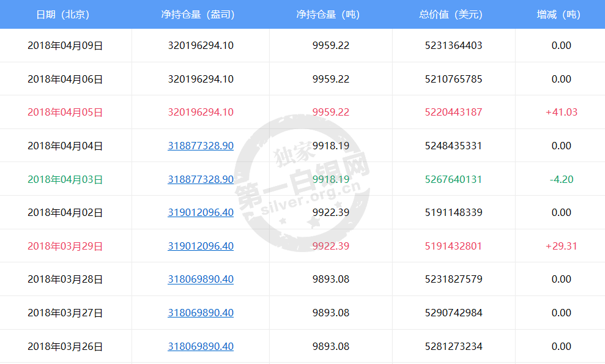This screenshot has height=364, width=605.
Task: Click the green total value 5267640131
Action: pyautogui.click(x=453, y=179)
